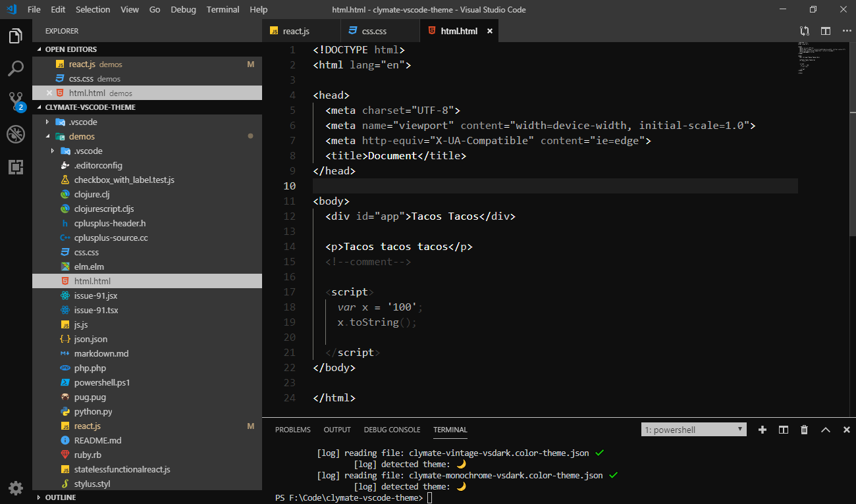856x504 pixels.
Task: Switch to the Problems panel tab
Action: [x=292, y=430]
